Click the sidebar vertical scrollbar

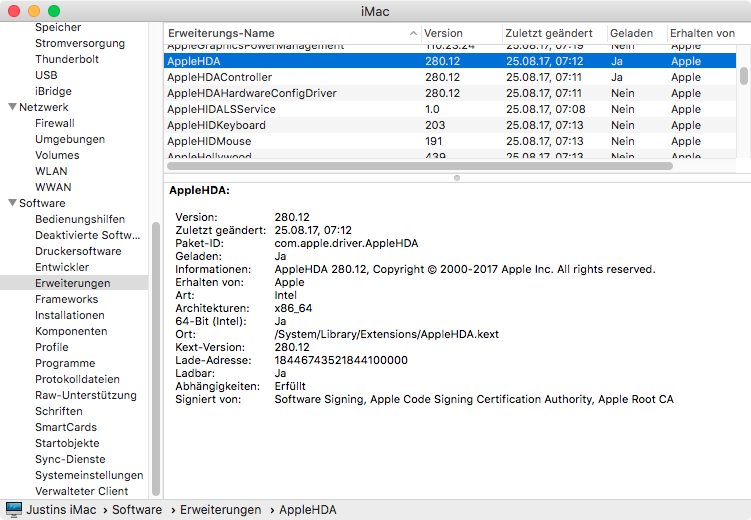click(155, 360)
